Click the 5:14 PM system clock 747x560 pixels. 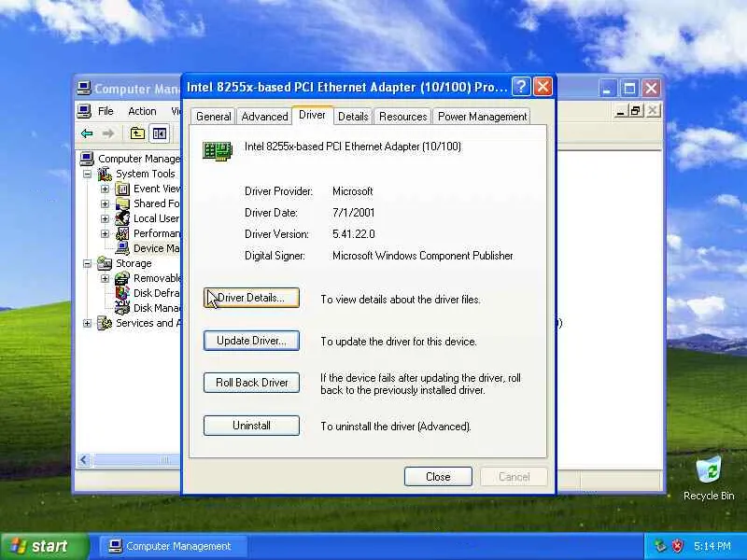pos(712,546)
